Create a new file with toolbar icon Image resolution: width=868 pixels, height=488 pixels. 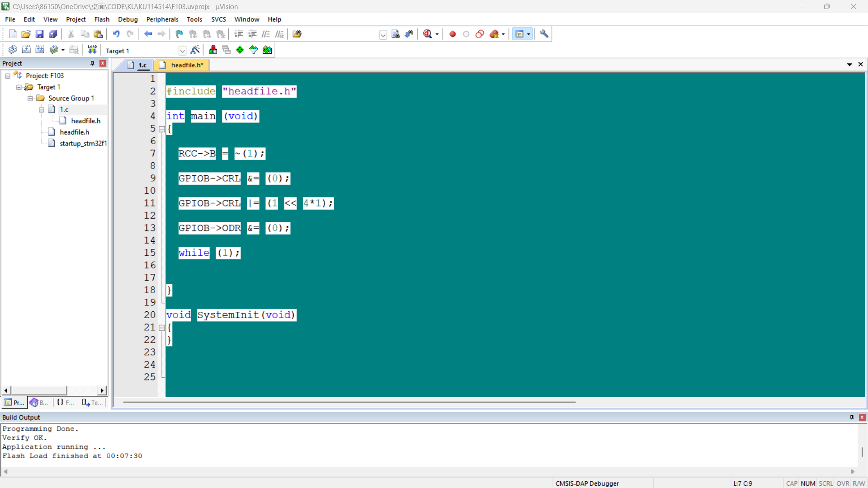pyautogui.click(x=13, y=34)
